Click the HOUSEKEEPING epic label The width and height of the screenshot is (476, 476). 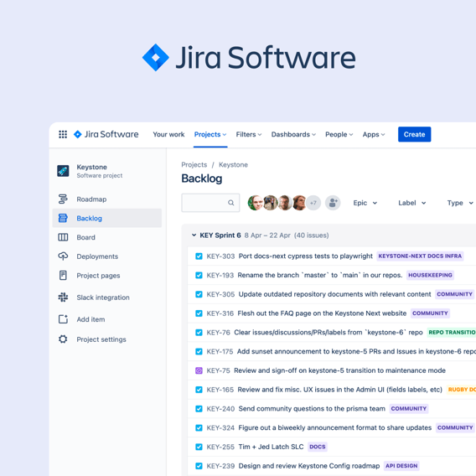coord(430,275)
